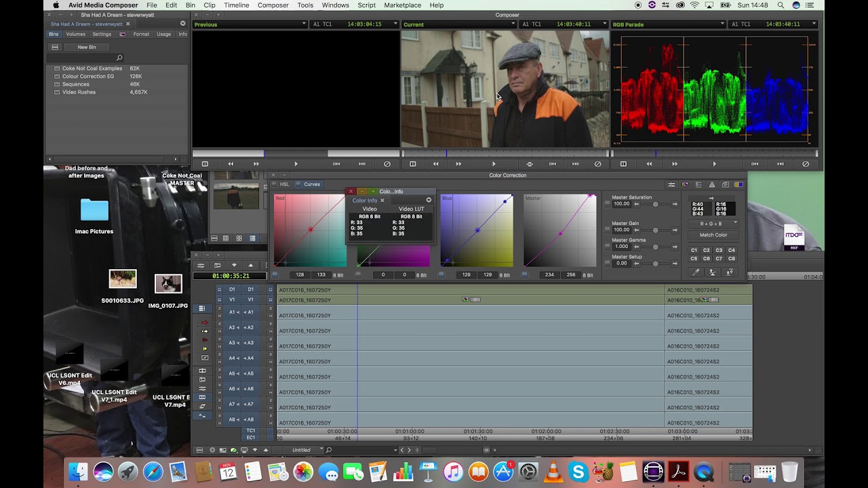Click the C1 color bucket button
The height and width of the screenshot is (488, 868).
(694, 250)
